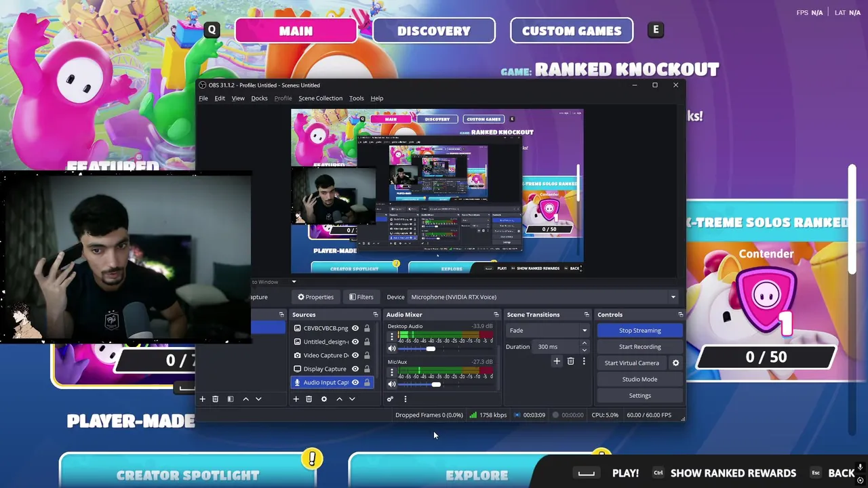The image size is (868, 488).
Task: Click the OBS preview canvas thumbnail
Action: click(x=437, y=190)
